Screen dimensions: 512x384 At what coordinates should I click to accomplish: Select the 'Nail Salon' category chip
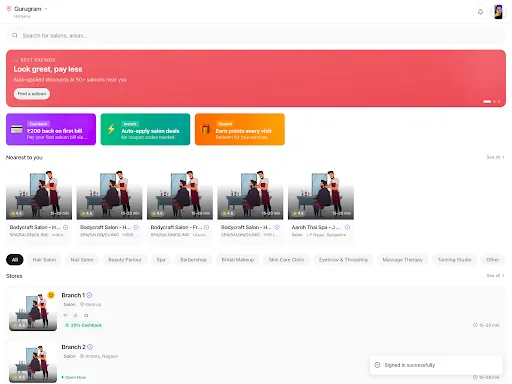click(x=82, y=260)
